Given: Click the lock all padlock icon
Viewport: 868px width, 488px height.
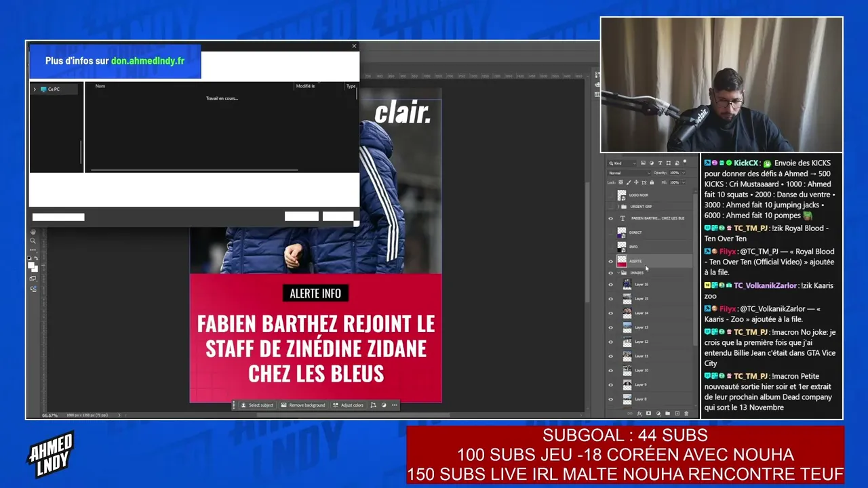Looking at the screenshot, I should [x=652, y=182].
